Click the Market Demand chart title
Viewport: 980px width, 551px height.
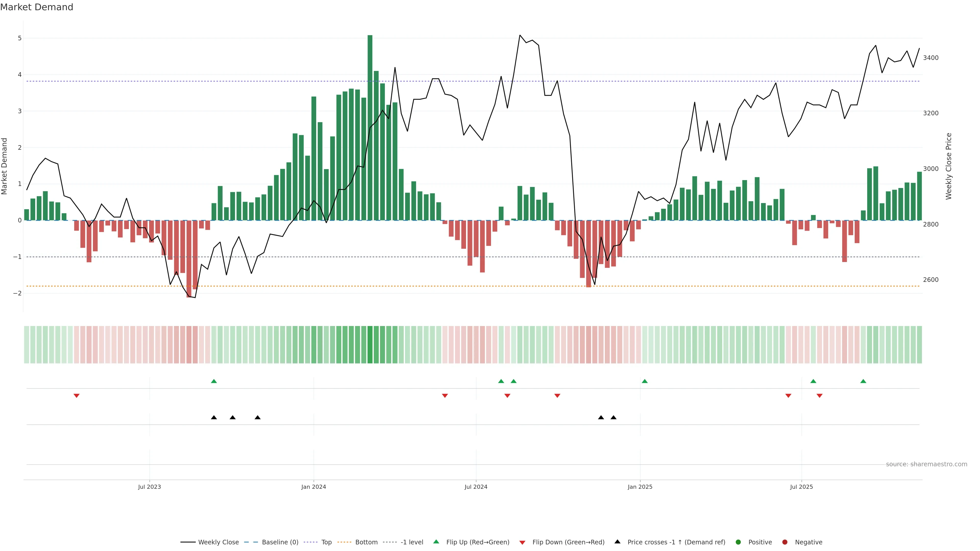pyautogui.click(x=36, y=7)
